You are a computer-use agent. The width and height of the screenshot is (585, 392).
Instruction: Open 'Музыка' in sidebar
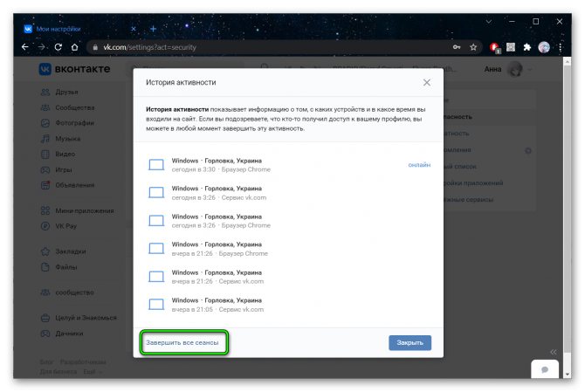point(61,138)
